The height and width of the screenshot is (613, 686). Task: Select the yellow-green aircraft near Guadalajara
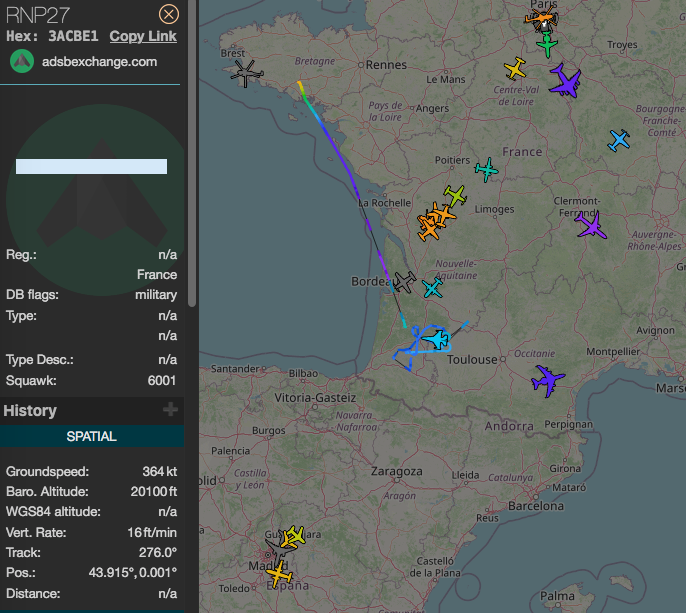pos(296,535)
